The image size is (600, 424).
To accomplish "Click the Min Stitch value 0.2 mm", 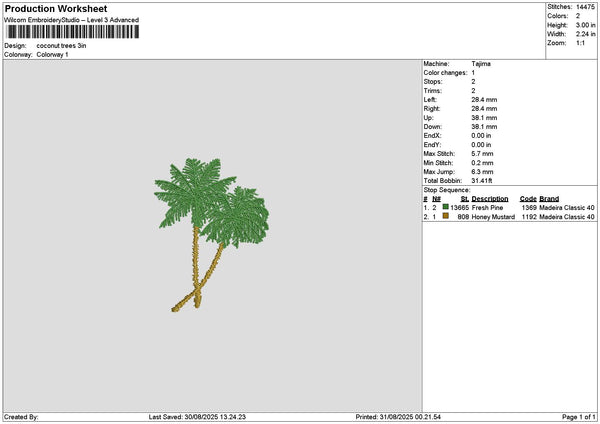I will (482, 163).
